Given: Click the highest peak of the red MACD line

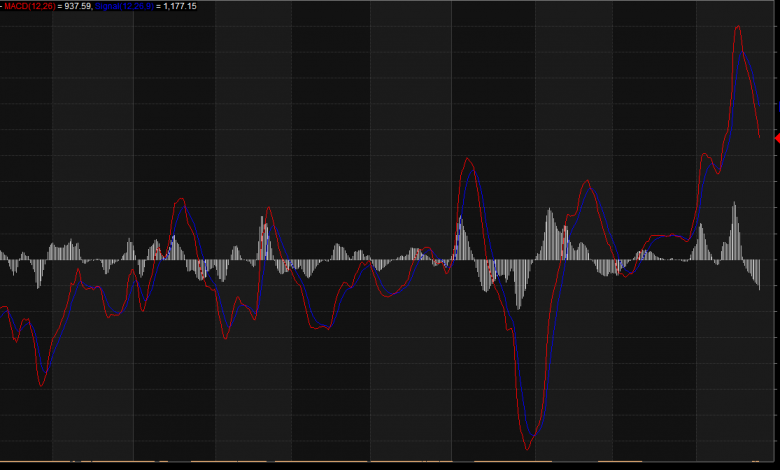Looking at the screenshot, I should click(x=737, y=26).
